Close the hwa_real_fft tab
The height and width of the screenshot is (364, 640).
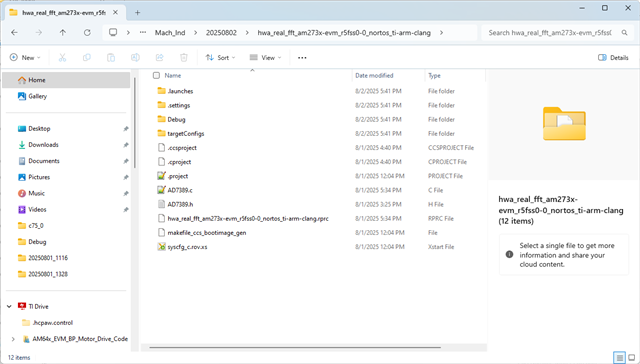[x=116, y=13]
